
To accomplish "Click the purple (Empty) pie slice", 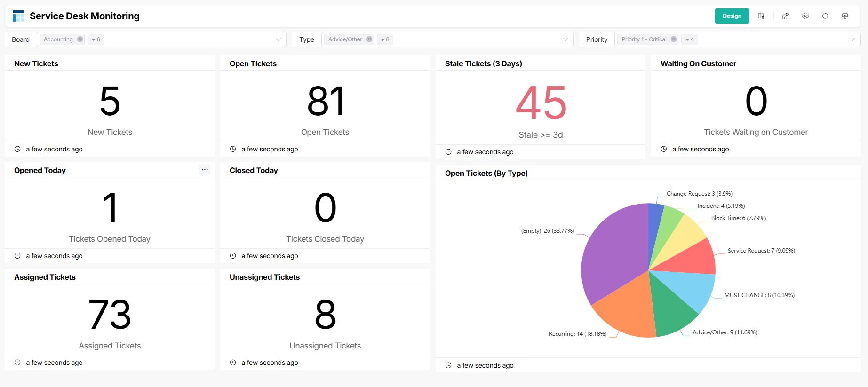I will click(x=612, y=254).
